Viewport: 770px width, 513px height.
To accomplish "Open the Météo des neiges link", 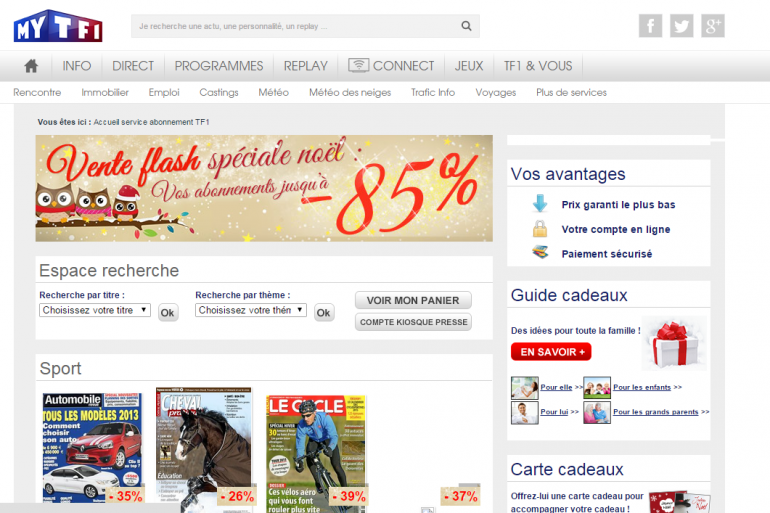I will click(x=350, y=92).
